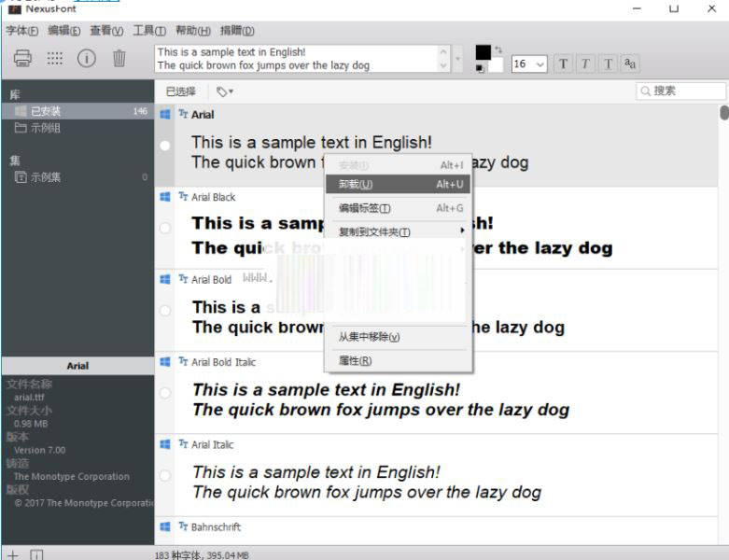The width and height of the screenshot is (729, 560).
Task: Expand the 复制到文件夹 submenu
Action: click(399, 231)
